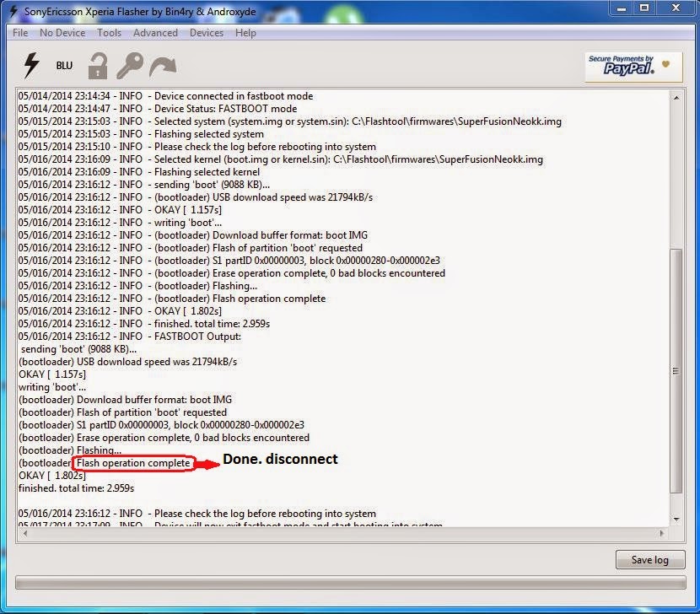Click log line 'FASTBOOT Output:'

[130, 337]
